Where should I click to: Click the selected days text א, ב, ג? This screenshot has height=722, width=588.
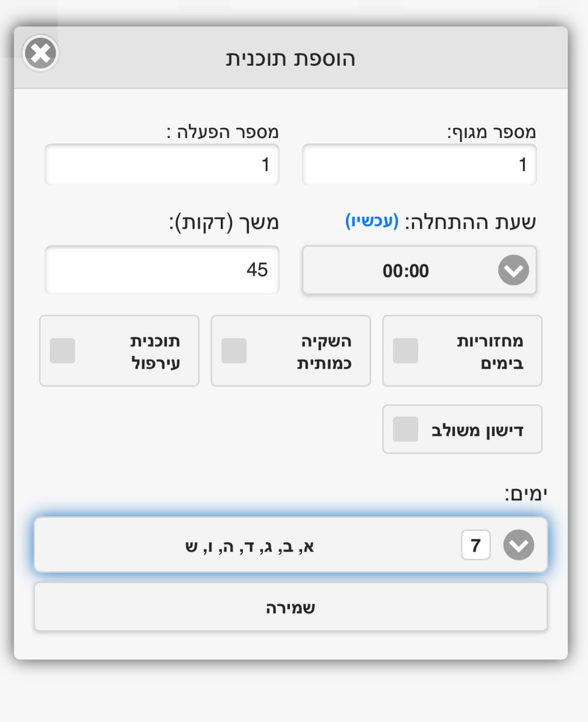(249, 546)
